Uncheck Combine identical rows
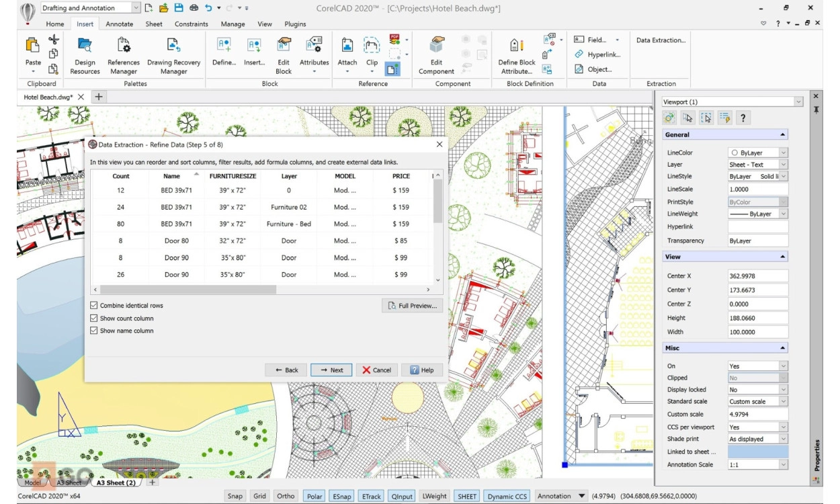840x504 pixels. (x=94, y=306)
